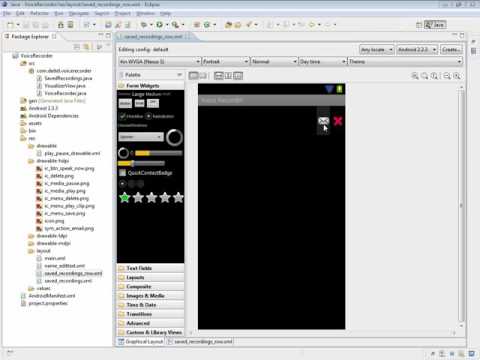Viewport: 480px width, 360px height.
Task: Click the ToggleButton widget in palette
Action: pos(153,103)
